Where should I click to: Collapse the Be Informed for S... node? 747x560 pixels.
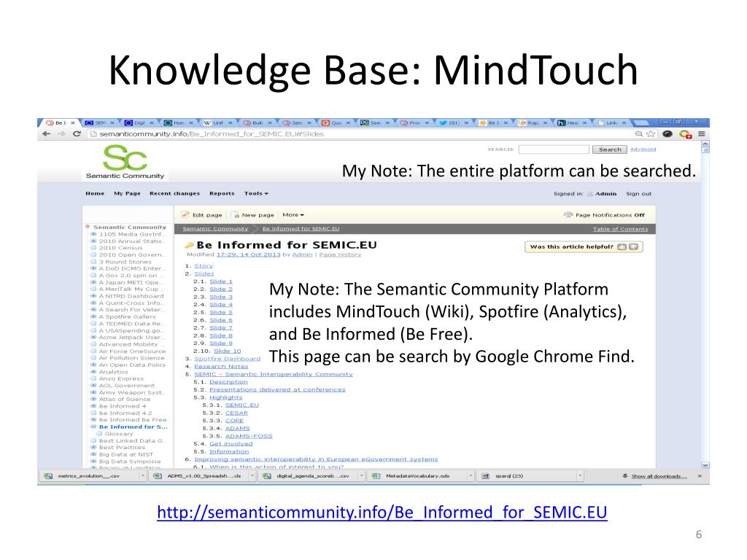[x=94, y=427]
